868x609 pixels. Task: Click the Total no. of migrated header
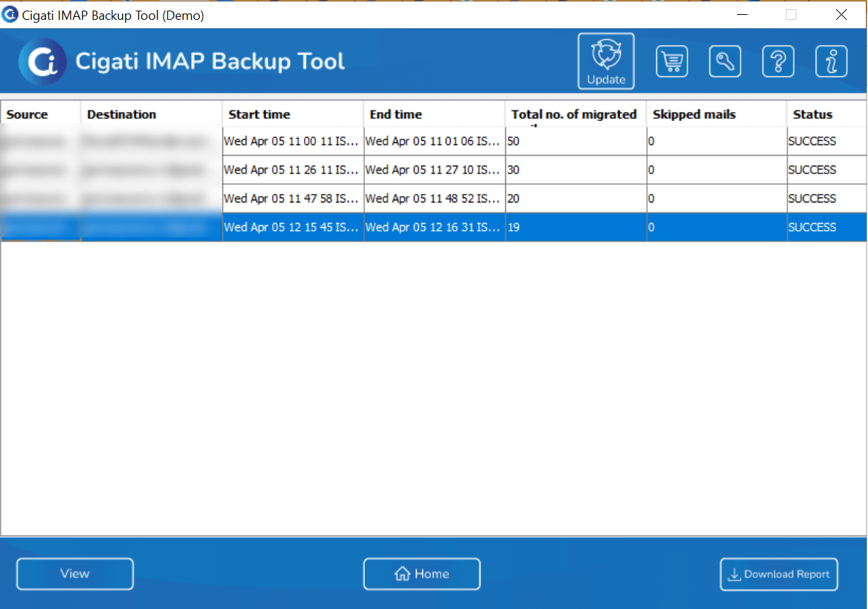[x=576, y=114]
